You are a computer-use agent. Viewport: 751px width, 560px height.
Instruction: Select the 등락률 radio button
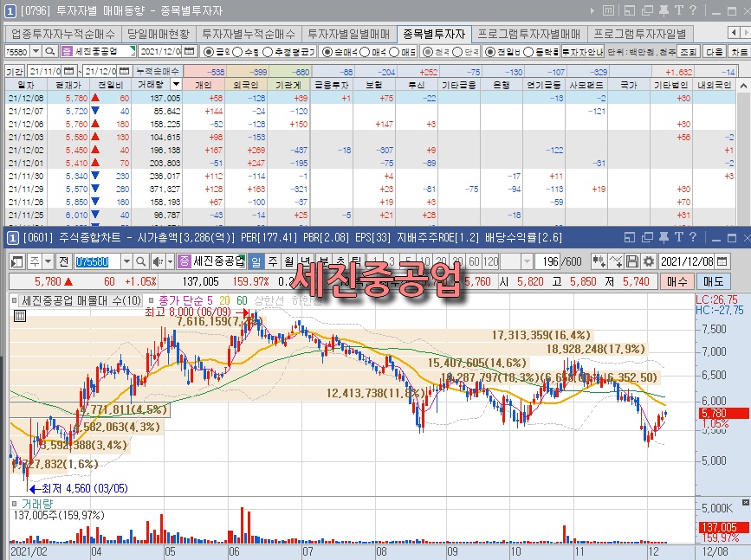(x=528, y=52)
